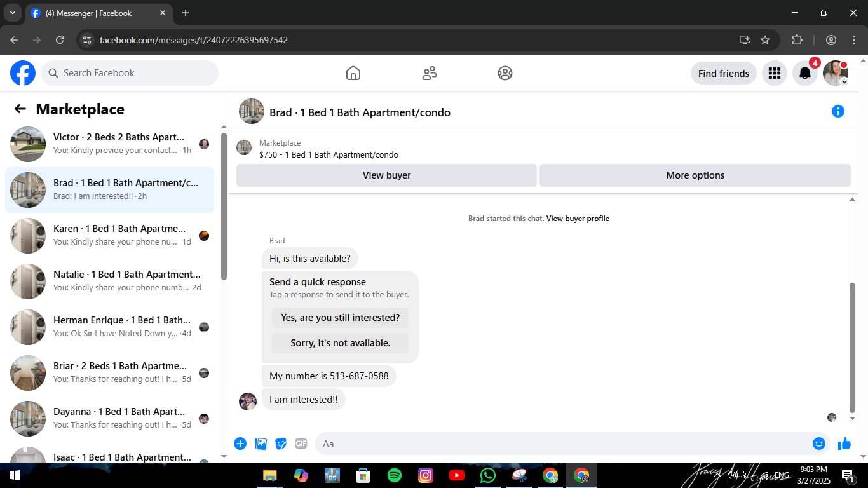Click the message "My number is 513-687-0588"

(x=329, y=376)
